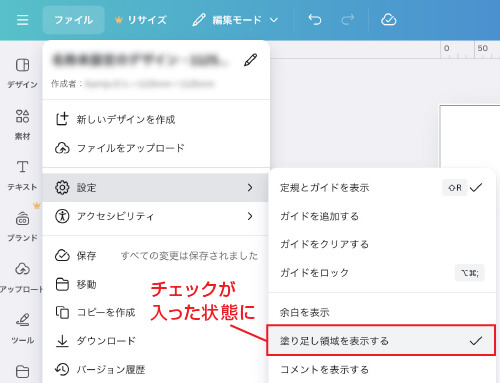
Task: Click 移動 menu entry
Action: (156, 284)
